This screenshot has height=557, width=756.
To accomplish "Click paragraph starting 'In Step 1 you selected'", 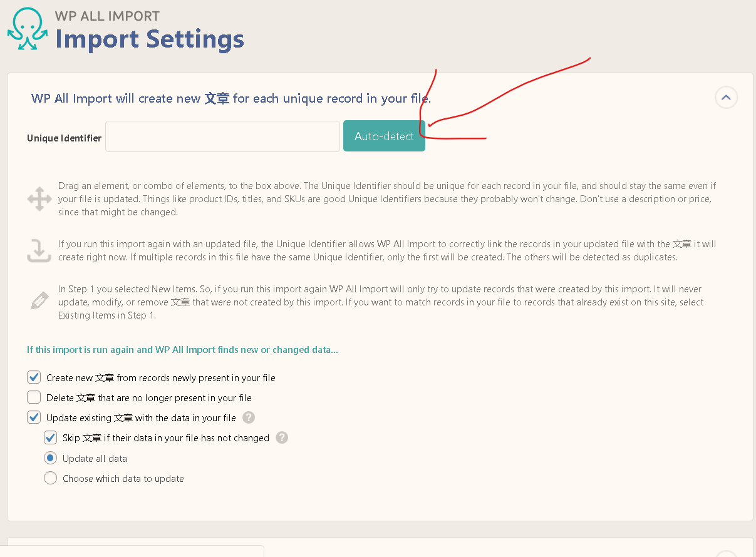I will (381, 302).
